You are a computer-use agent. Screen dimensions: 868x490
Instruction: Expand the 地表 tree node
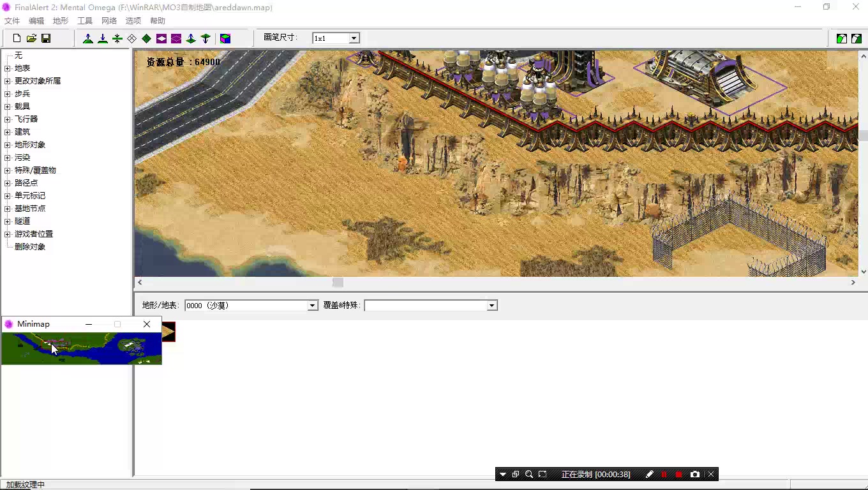8,68
